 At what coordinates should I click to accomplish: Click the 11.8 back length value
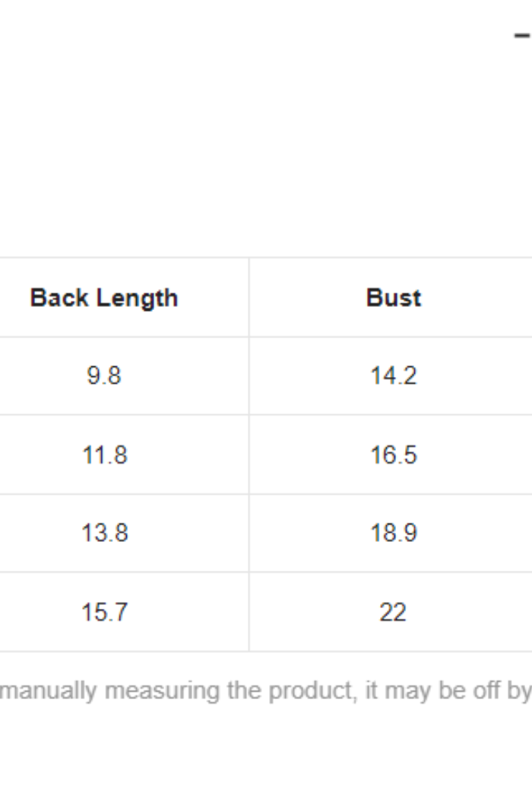tap(104, 455)
